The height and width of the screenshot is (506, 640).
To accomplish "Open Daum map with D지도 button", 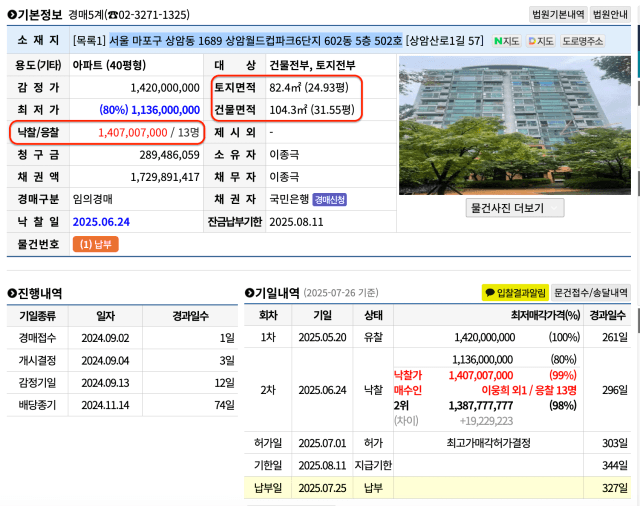I will coord(540,41).
